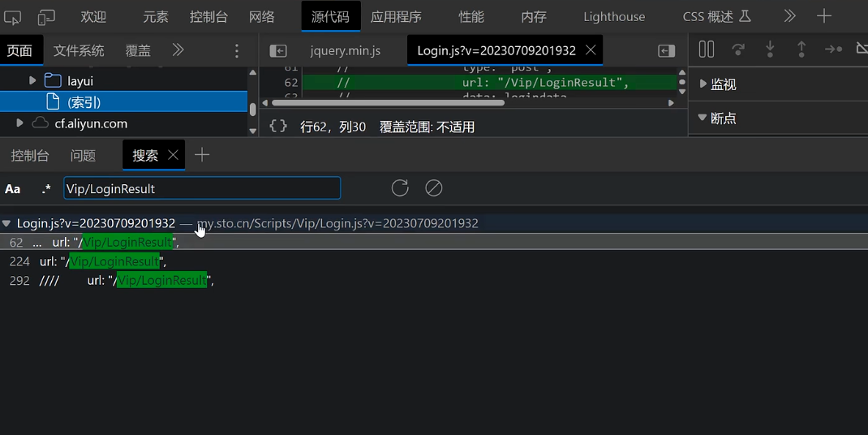Add a new drawer tab with plus
This screenshot has width=868, height=435.
(x=202, y=155)
